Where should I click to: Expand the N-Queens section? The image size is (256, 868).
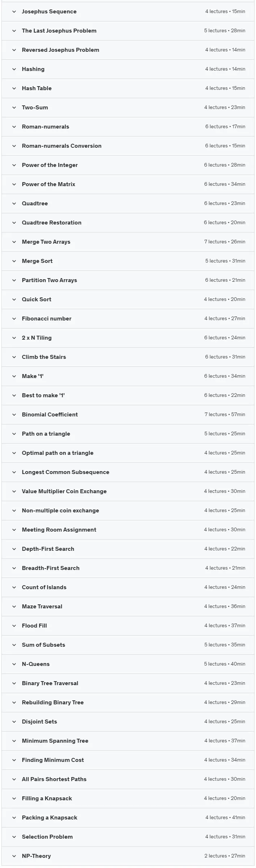click(x=128, y=664)
